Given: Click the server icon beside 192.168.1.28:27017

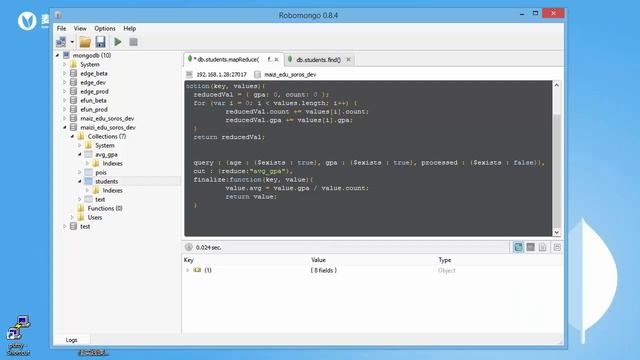Looking at the screenshot, I should tap(189, 74).
